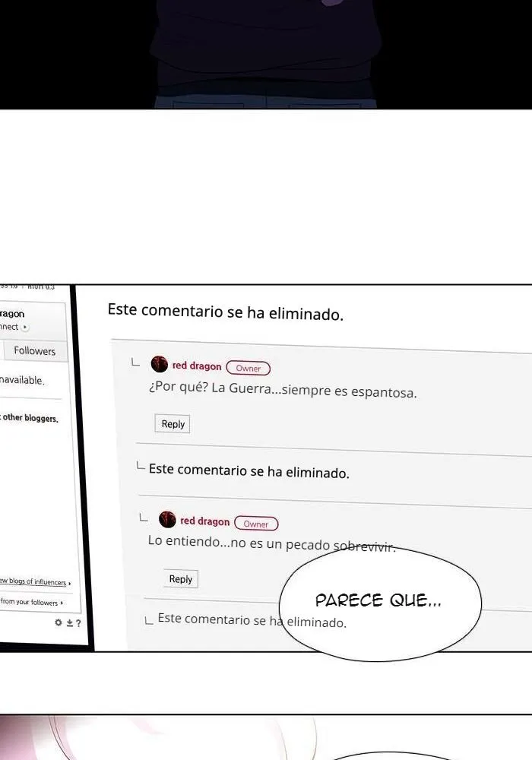The height and width of the screenshot is (760, 532).
Task: Expand the blogs of influencers arrow
Action: click(x=70, y=583)
